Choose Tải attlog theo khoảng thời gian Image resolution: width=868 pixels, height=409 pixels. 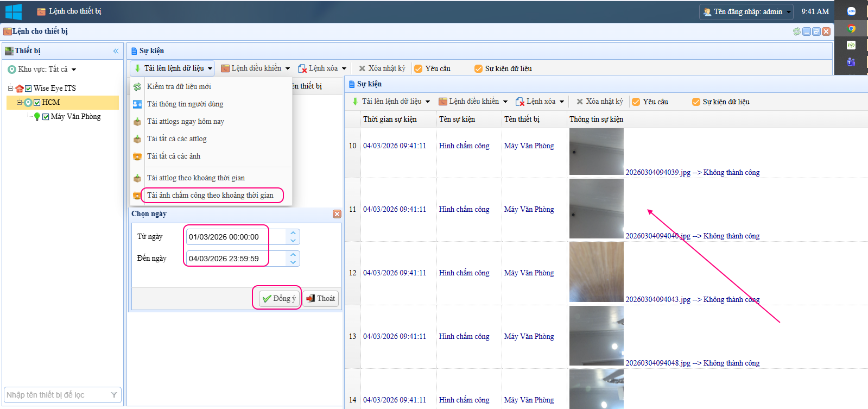[x=195, y=178]
